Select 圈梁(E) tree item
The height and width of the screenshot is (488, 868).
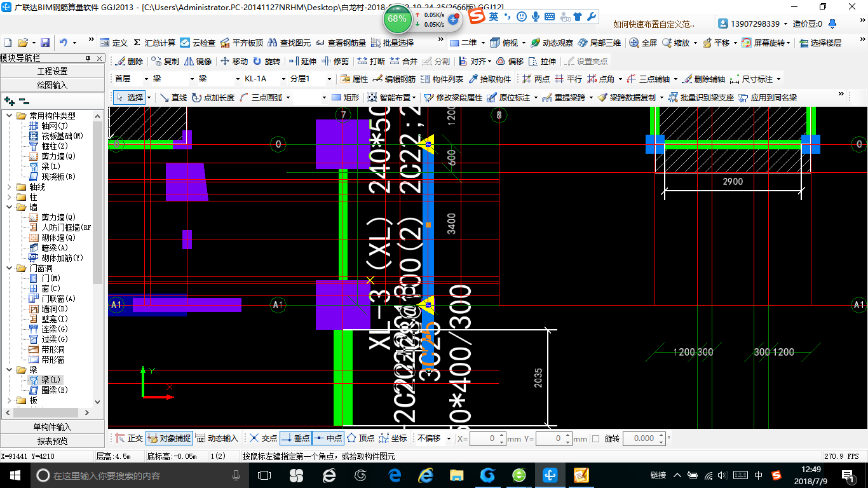tap(49, 390)
